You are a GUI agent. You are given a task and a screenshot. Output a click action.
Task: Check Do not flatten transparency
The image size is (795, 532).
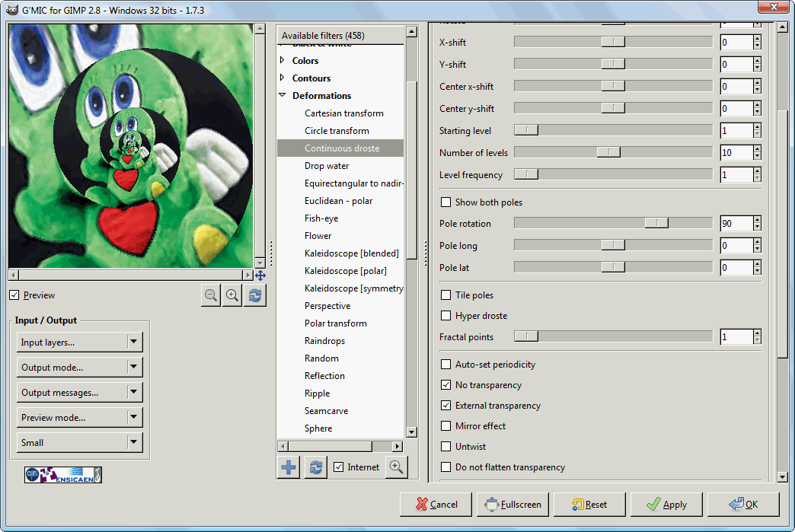(x=445, y=467)
